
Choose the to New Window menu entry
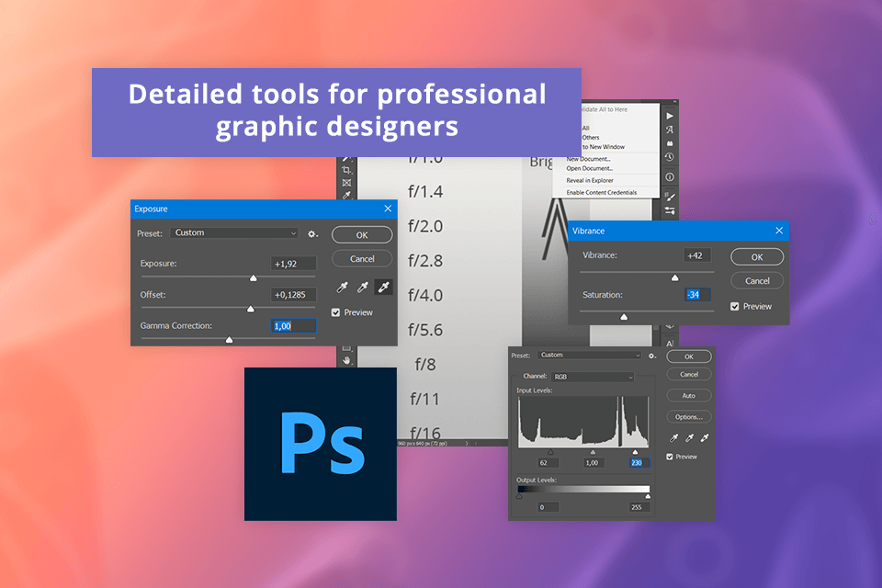[603, 147]
